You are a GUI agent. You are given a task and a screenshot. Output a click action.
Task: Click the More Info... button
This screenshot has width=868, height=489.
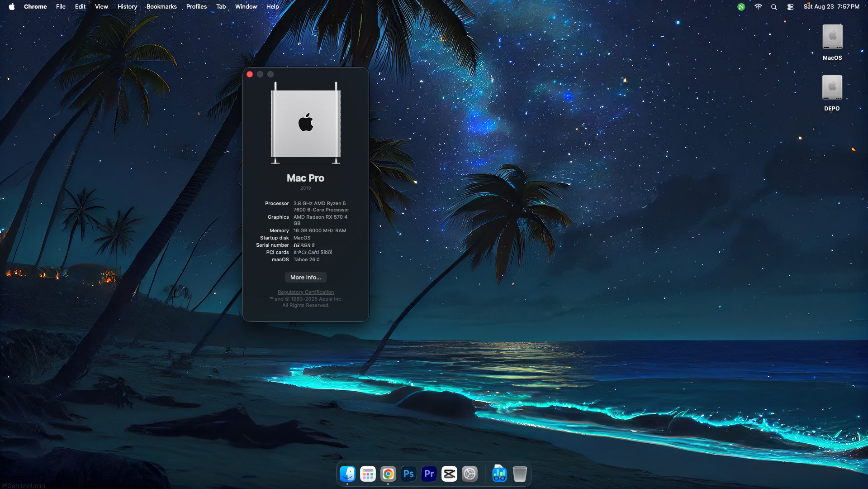305,277
